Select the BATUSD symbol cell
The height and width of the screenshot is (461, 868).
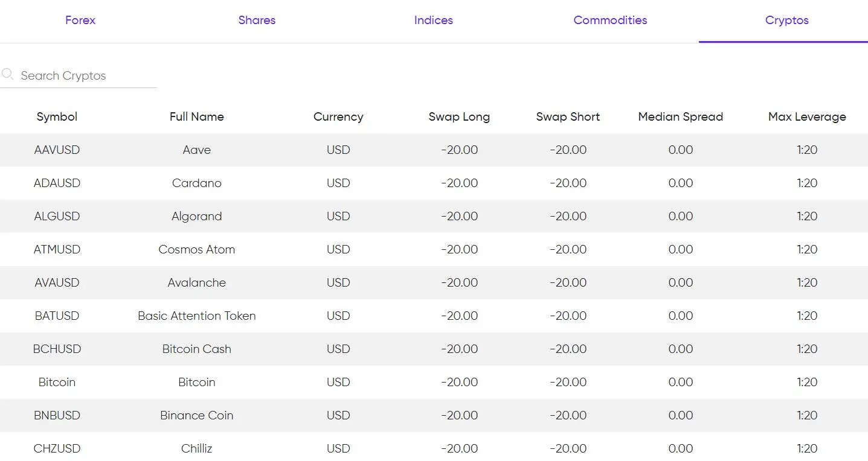tap(57, 316)
